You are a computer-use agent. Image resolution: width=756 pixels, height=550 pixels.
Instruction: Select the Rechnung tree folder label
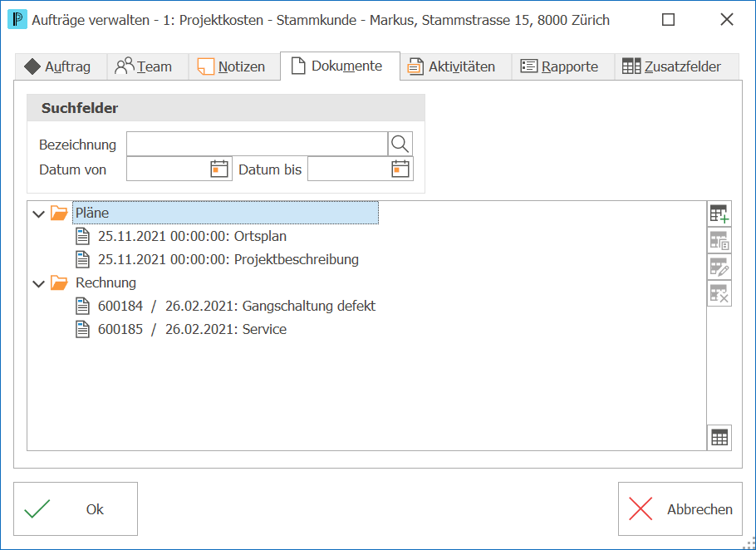(x=106, y=282)
